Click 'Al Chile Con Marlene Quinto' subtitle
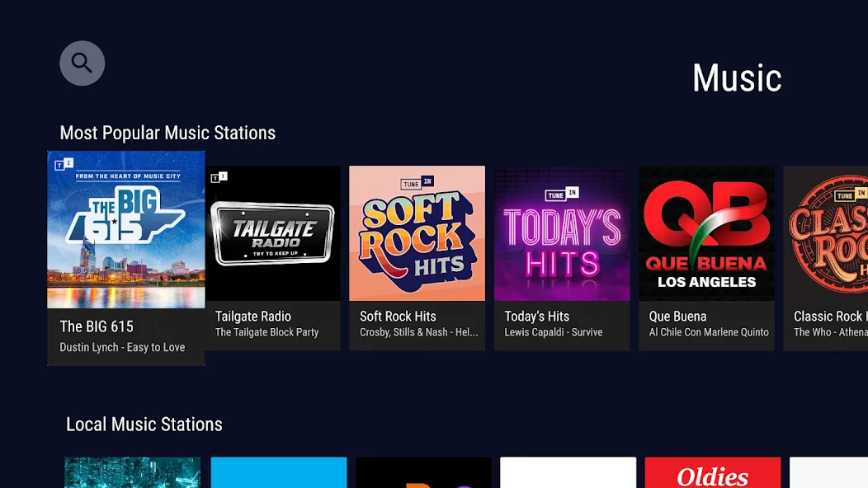Screen dimensions: 868x488 point(709,332)
